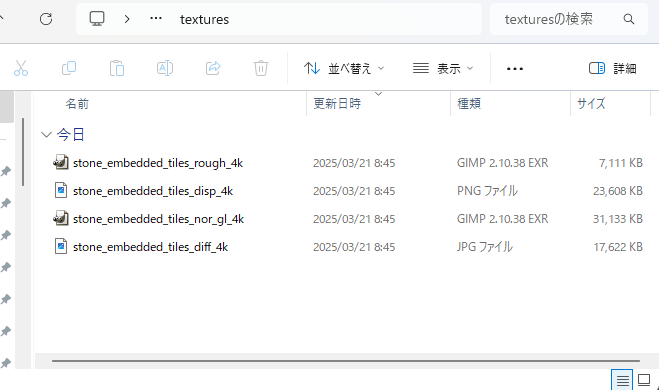Select file stone_embedded_tiles_diff_4k
Screen dimensions: 659x390
[x=150, y=247]
